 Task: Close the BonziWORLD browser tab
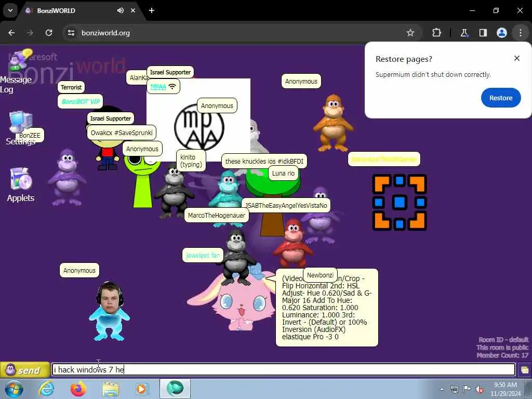(133, 10)
